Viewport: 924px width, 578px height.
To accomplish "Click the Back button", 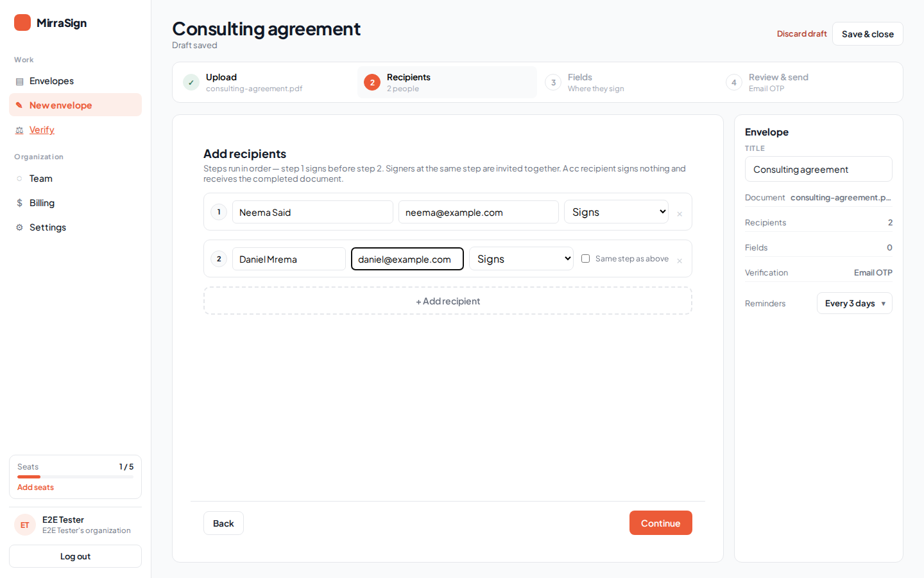I will click(x=223, y=523).
